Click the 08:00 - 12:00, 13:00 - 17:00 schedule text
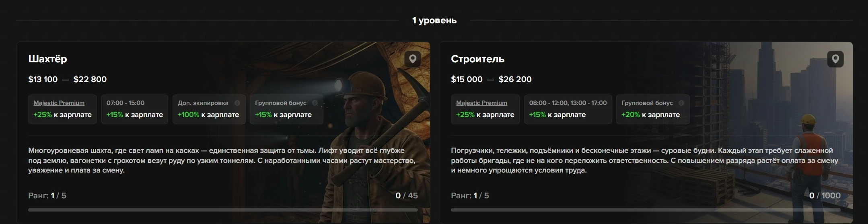 click(x=568, y=103)
